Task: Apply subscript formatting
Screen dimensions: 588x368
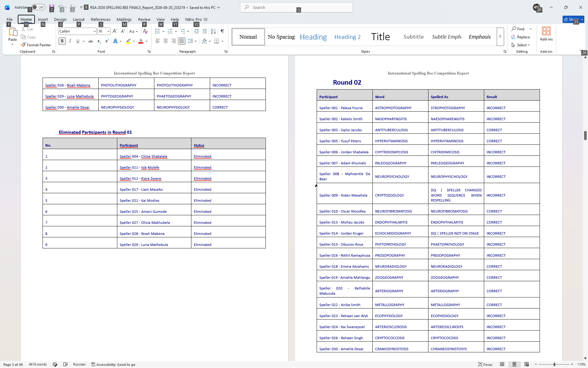Action: 99,41
